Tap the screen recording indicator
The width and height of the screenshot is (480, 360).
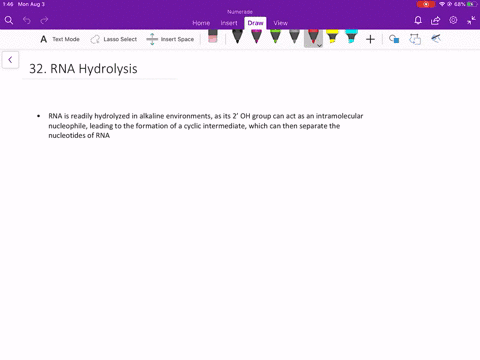point(426,4)
